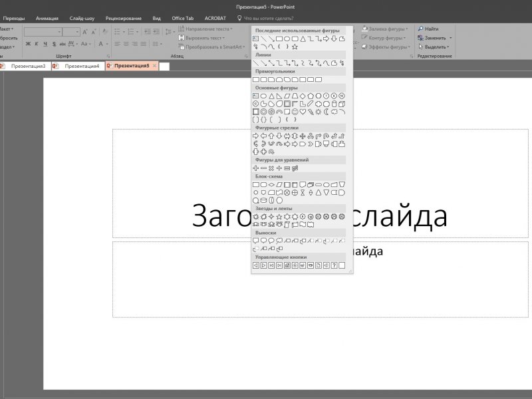Toggle align text left

(118, 44)
